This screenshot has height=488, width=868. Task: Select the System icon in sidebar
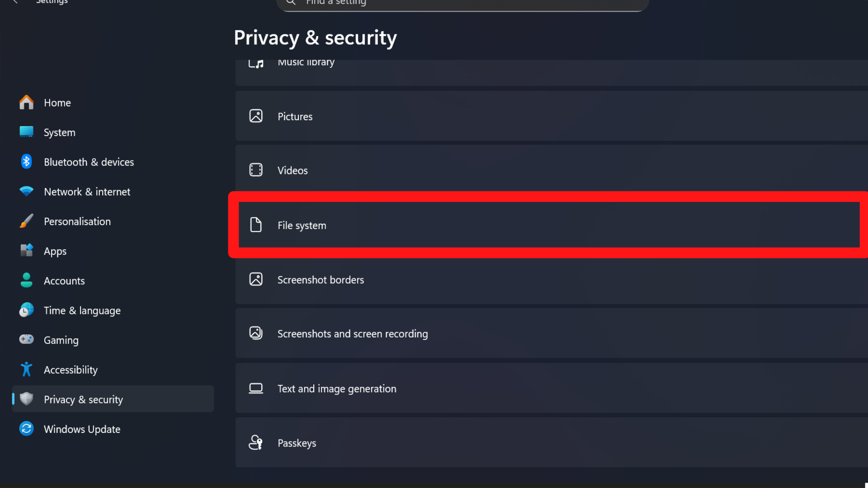pyautogui.click(x=26, y=132)
